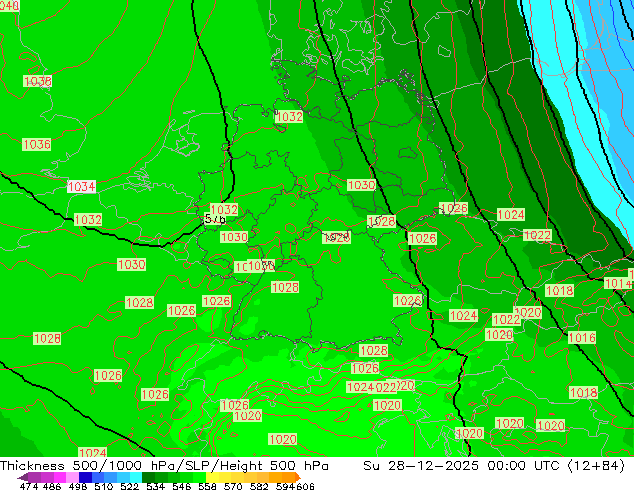The width and height of the screenshot is (634, 490).
Task: Pick the first yellow legend swatch
Action: tap(212, 477)
